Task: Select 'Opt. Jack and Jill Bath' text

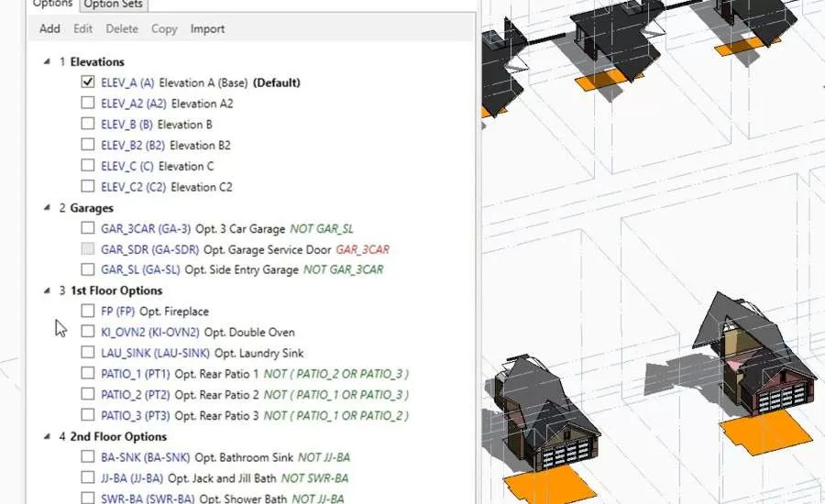Action: (222, 478)
